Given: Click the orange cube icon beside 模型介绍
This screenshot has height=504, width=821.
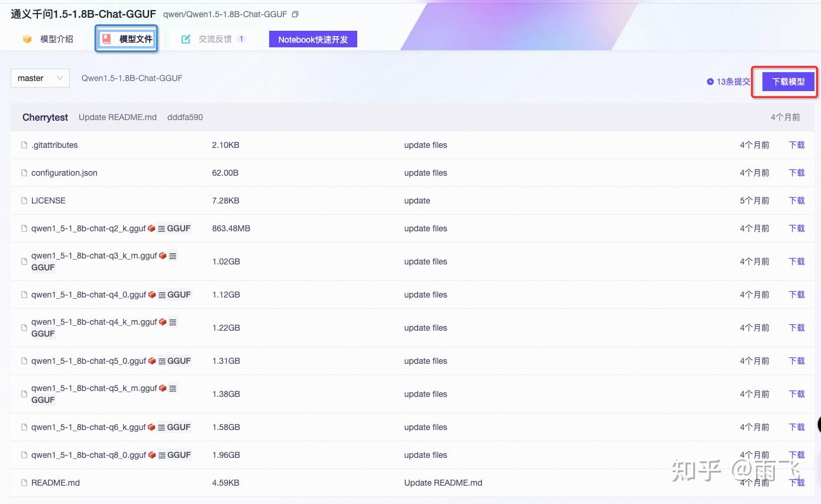Looking at the screenshot, I should click(27, 38).
